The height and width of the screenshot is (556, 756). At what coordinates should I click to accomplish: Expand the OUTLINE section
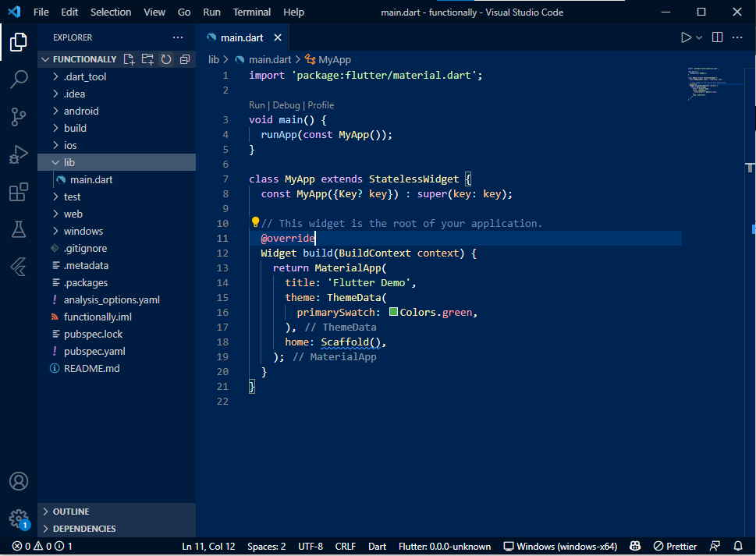click(70, 512)
